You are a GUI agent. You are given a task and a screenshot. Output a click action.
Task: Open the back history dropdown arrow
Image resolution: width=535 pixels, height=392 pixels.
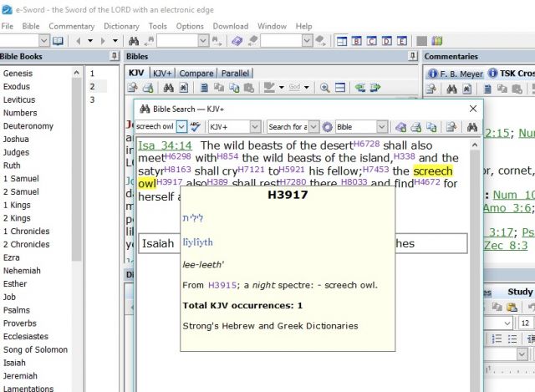tap(90, 41)
